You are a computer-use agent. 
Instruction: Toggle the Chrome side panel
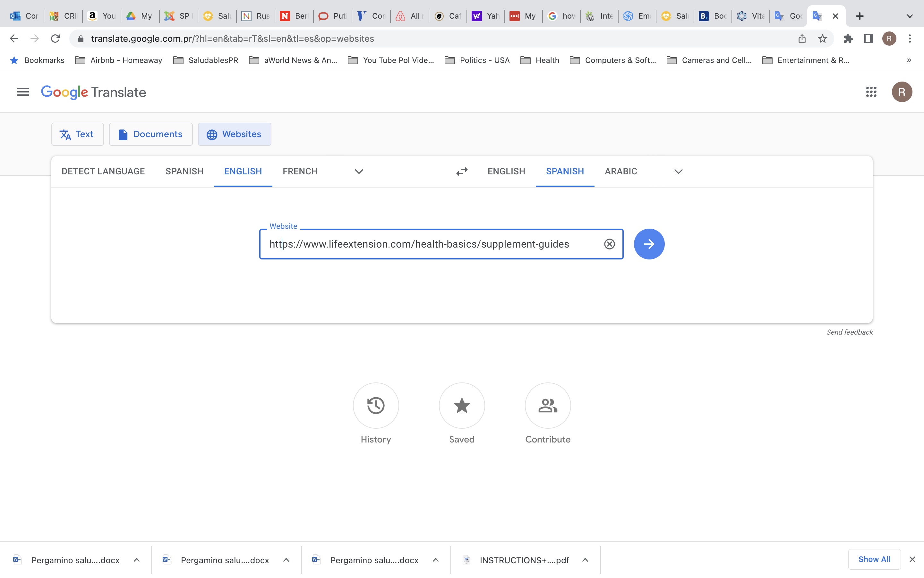click(868, 39)
